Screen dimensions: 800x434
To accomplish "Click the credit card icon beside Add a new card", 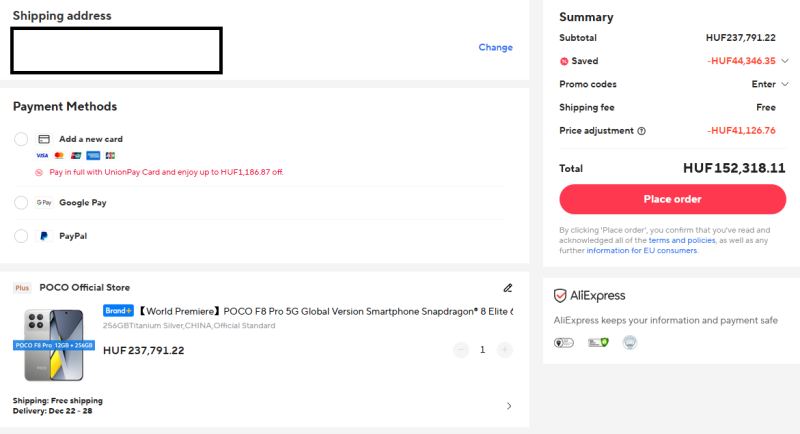I will [x=44, y=139].
